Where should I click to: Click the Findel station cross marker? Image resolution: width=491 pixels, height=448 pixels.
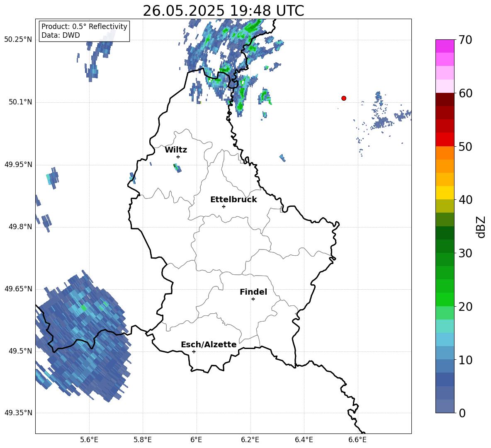pos(253,299)
